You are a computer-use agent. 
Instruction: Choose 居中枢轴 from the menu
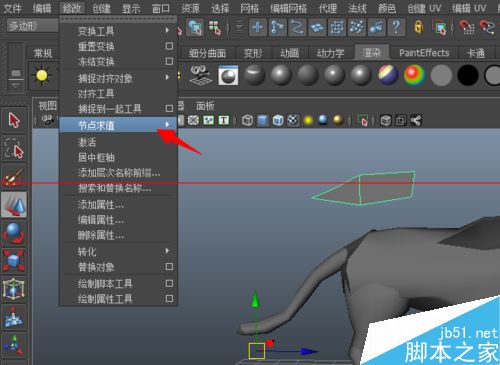point(118,157)
